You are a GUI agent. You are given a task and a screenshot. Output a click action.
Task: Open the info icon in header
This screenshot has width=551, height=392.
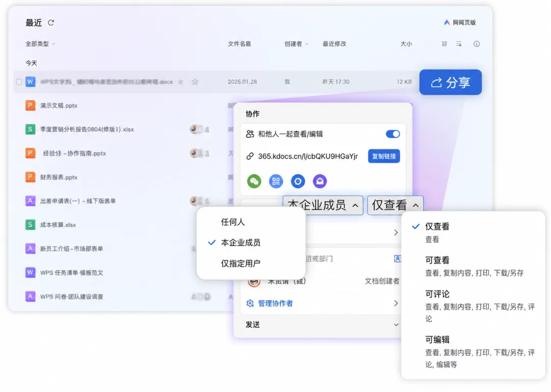(477, 44)
